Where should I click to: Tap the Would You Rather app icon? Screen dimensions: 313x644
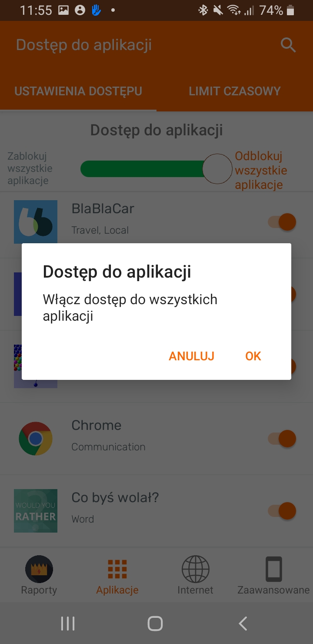tap(36, 511)
